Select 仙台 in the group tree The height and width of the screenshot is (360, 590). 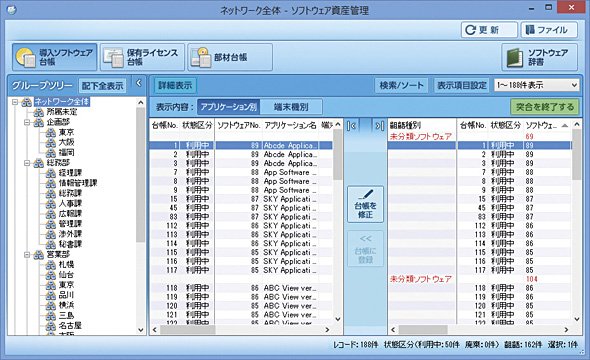[67, 275]
